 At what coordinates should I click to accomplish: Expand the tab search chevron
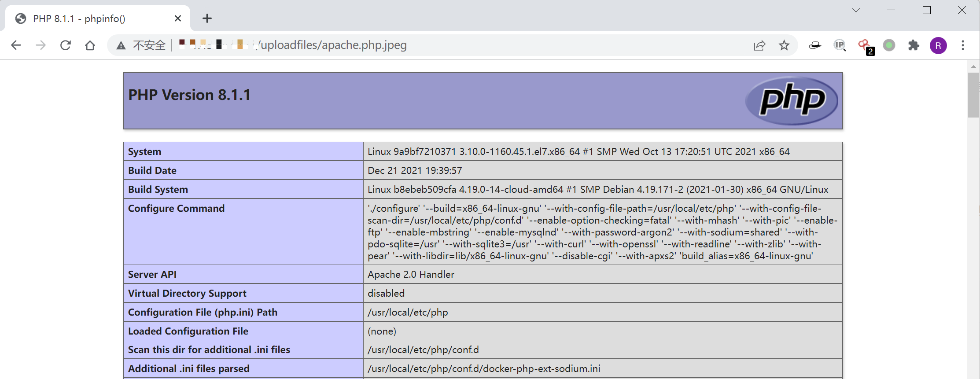click(856, 10)
